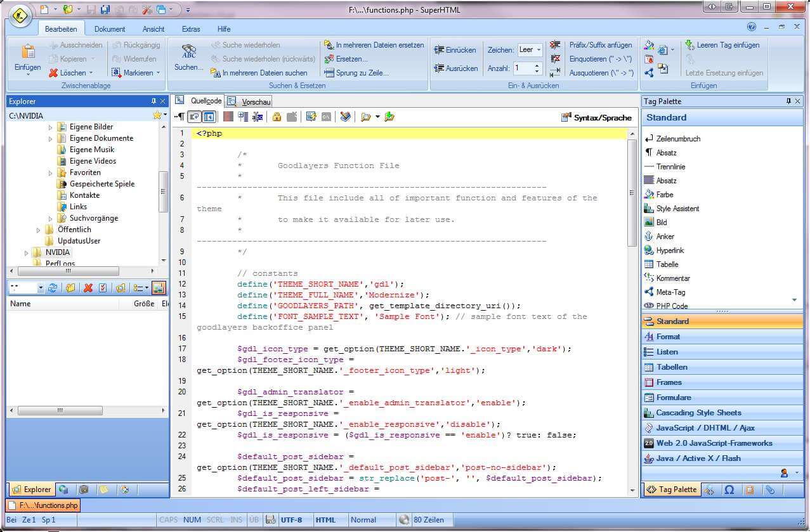
Task: Toggle the pin icon on the Tag Palette
Action: (x=789, y=101)
